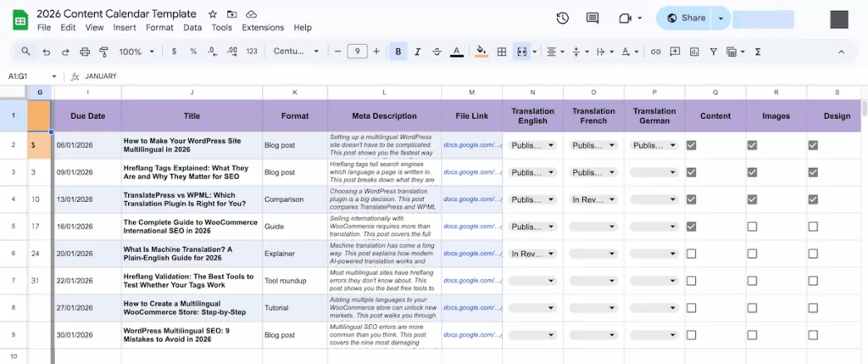Toggle bold formatting

398,52
